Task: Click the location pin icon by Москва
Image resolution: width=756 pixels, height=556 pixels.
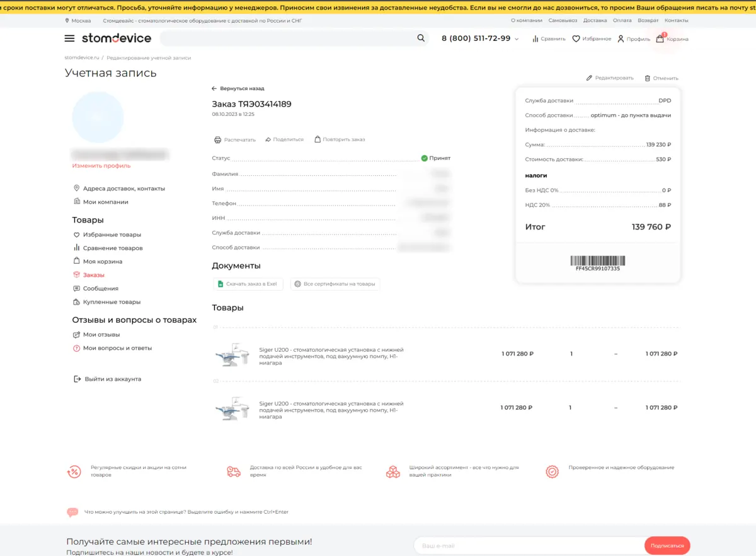Action: (x=67, y=21)
